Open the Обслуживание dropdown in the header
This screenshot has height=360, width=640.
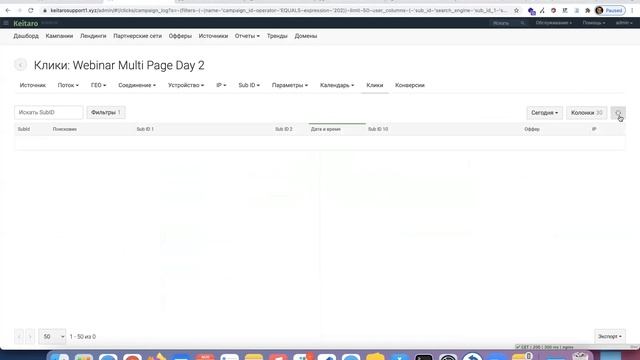[554, 23]
